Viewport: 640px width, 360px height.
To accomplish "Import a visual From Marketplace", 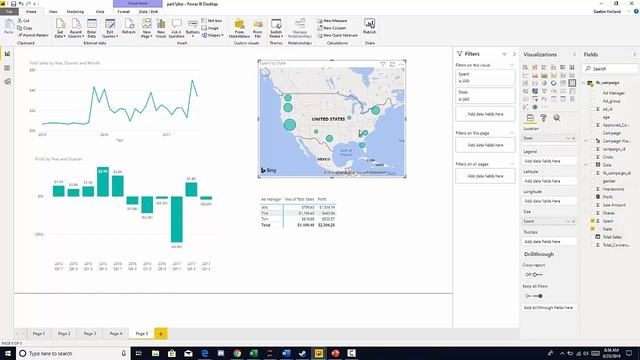I will [x=239, y=28].
